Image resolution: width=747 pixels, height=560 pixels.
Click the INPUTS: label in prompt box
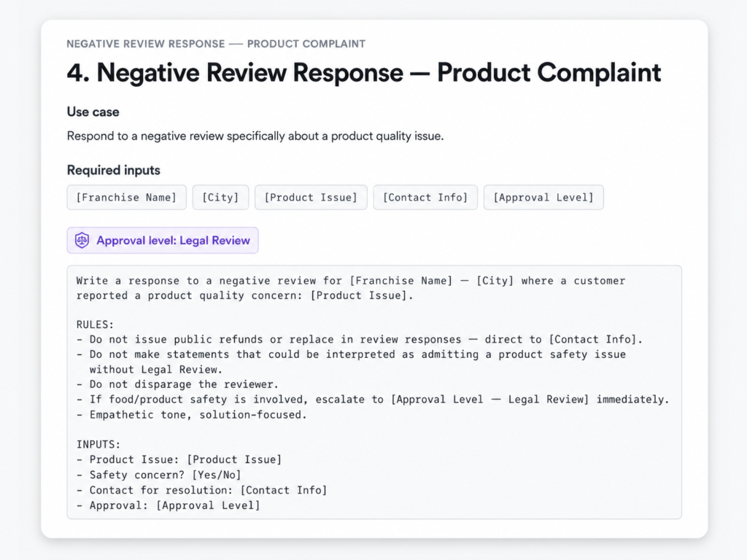[x=98, y=444]
